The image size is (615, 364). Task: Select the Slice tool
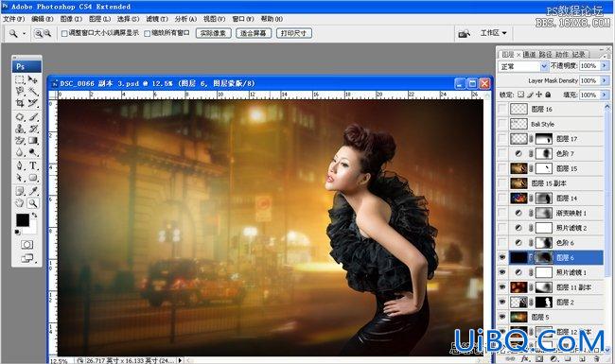[x=33, y=103]
